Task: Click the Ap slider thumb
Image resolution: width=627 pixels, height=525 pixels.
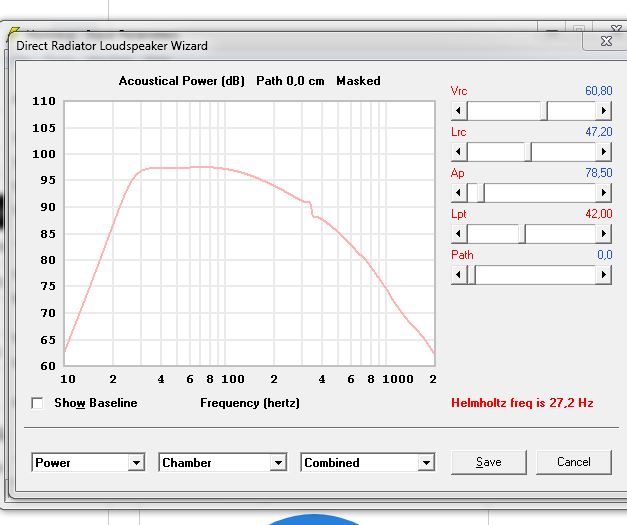Action: click(481, 193)
